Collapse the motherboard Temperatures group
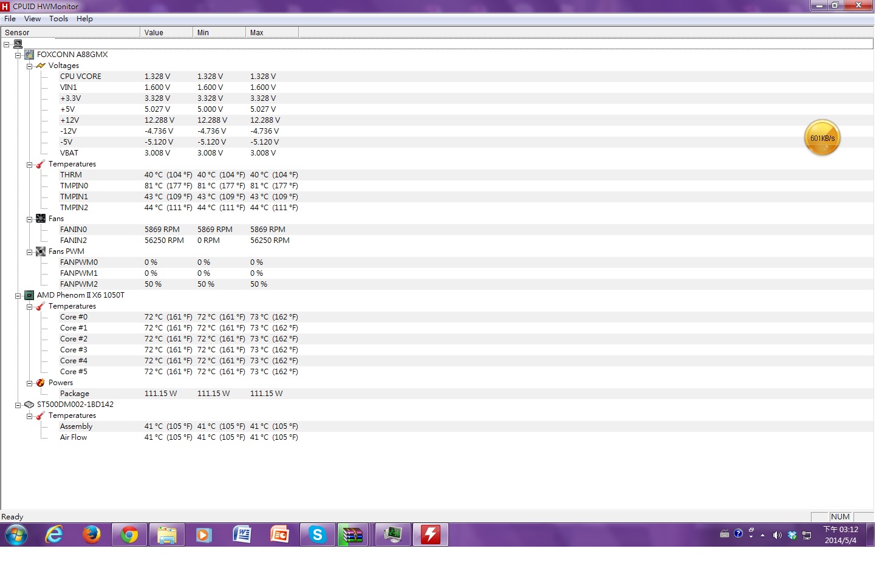This screenshot has height=588, width=882. [29, 165]
